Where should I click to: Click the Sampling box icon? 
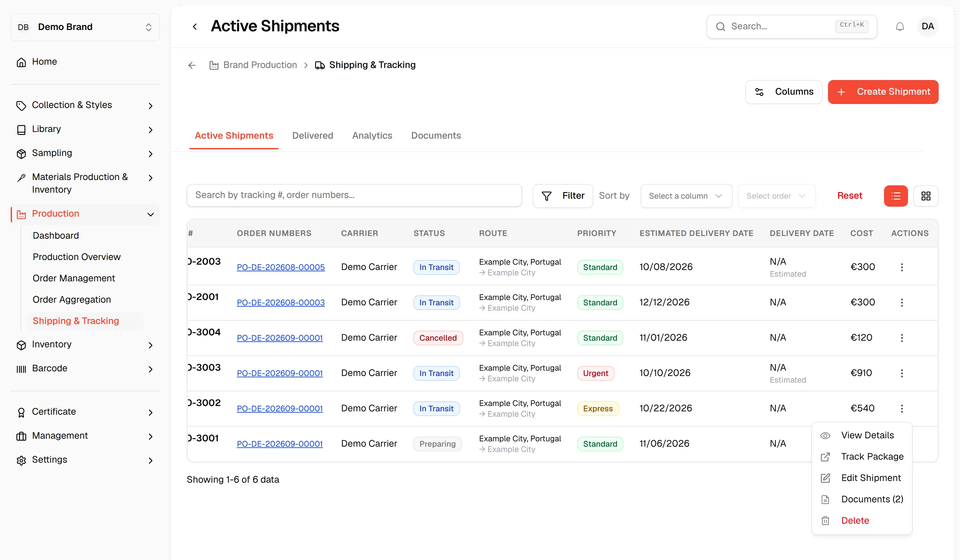click(x=21, y=154)
